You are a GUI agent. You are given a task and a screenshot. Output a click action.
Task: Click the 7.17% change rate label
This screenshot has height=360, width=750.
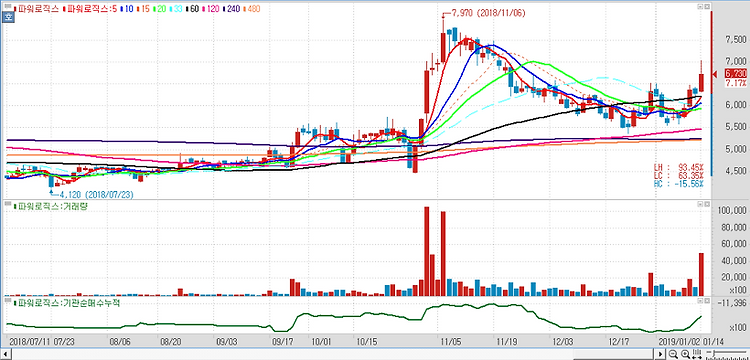737,83
